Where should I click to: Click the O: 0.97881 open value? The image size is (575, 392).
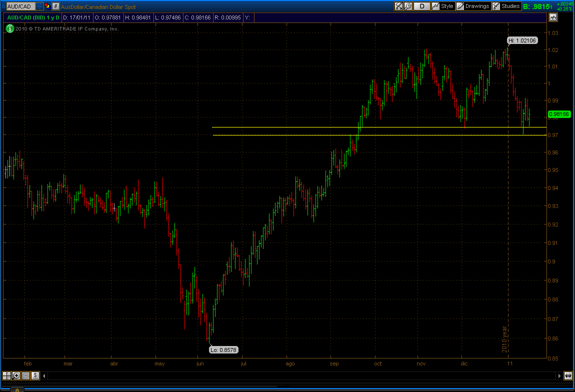coord(107,17)
